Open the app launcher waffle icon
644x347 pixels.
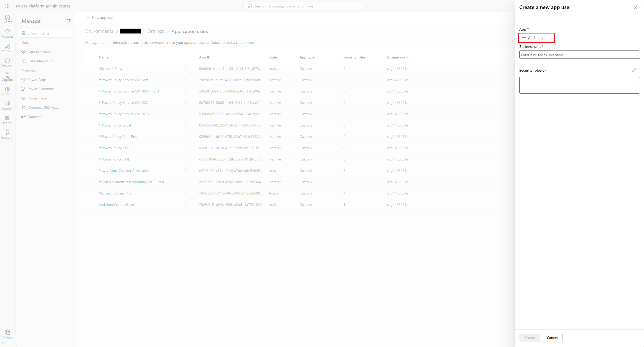7,6
